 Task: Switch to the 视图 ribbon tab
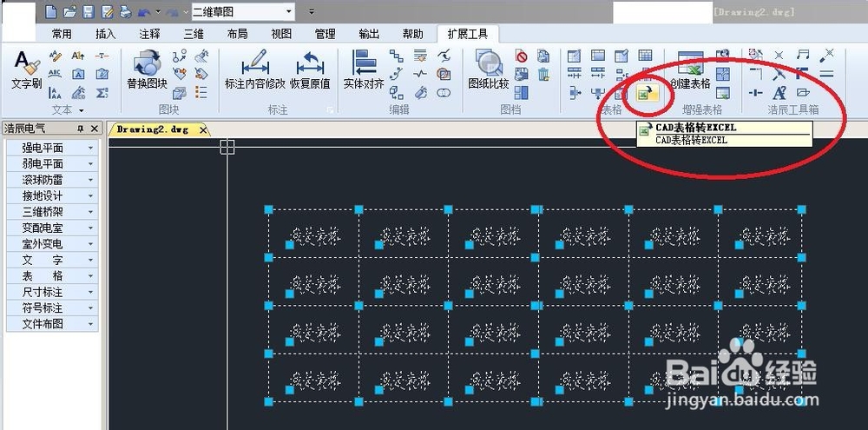click(x=281, y=35)
